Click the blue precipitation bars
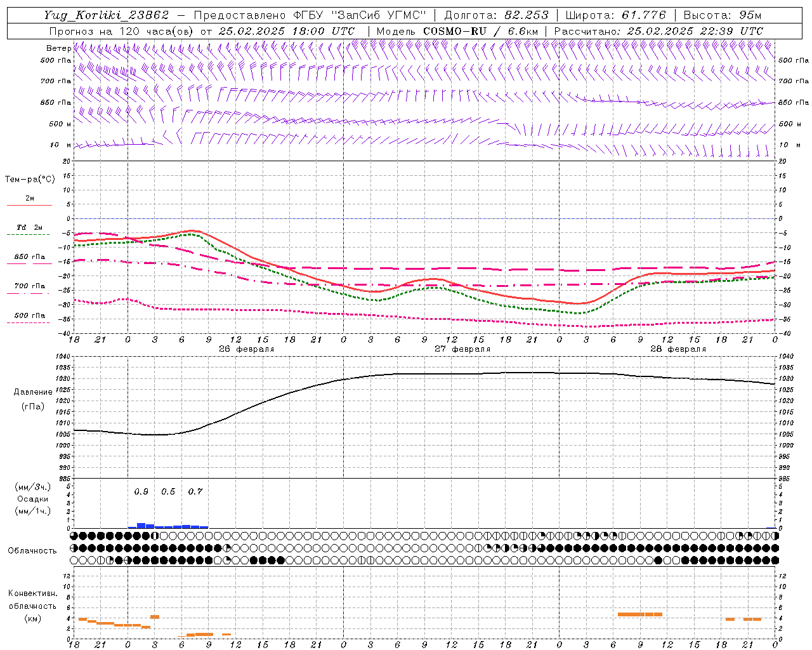The image size is (812, 650). [168, 526]
